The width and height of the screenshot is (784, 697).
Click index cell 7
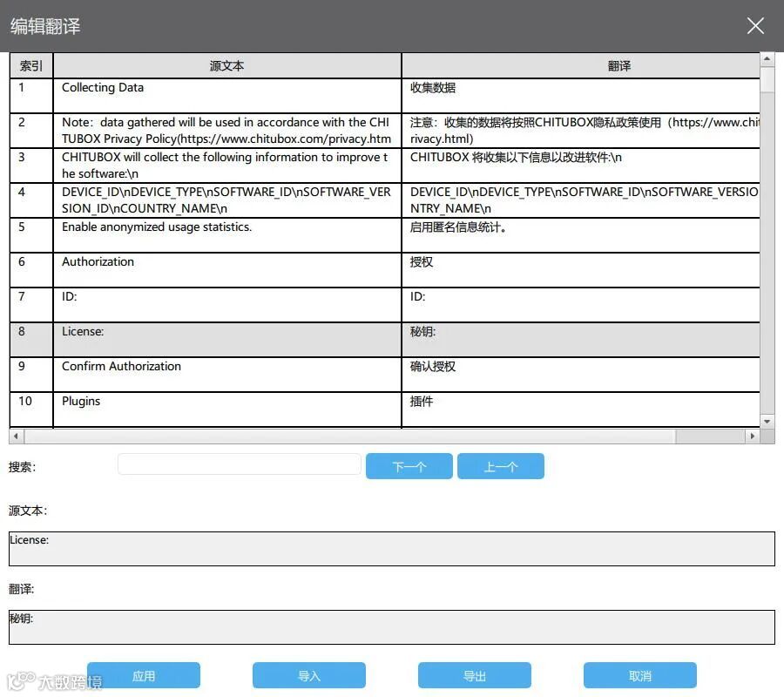coord(31,304)
